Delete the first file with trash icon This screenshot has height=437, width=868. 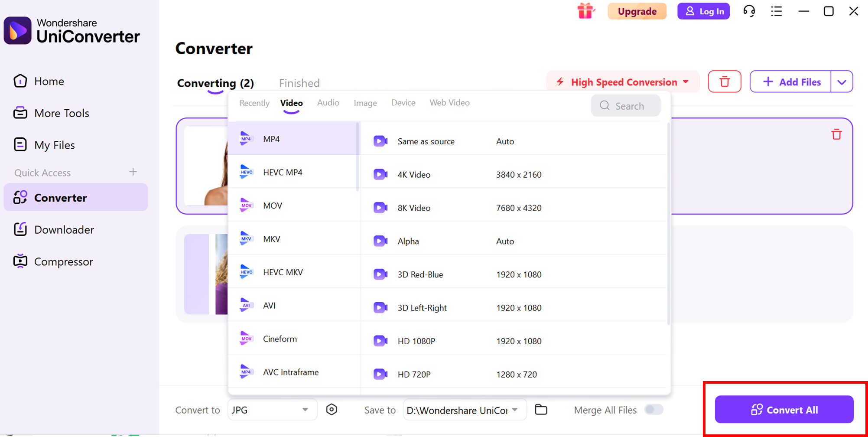tap(836, 134)
